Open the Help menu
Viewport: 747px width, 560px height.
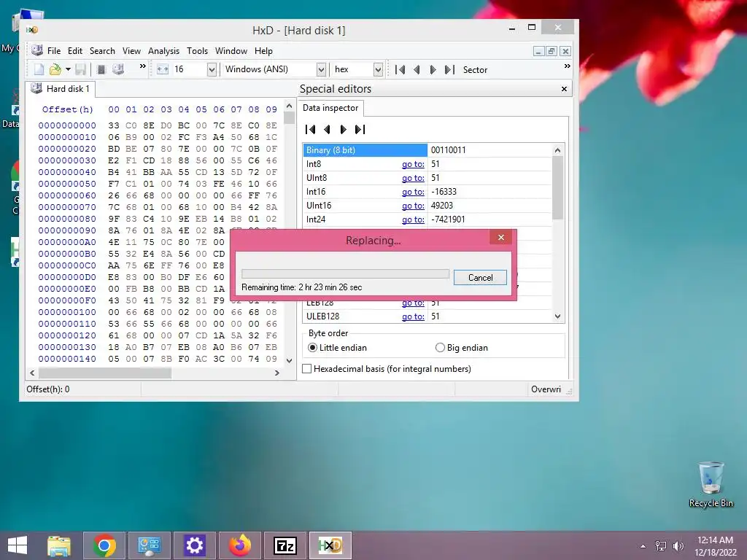[x=263, y=51]
